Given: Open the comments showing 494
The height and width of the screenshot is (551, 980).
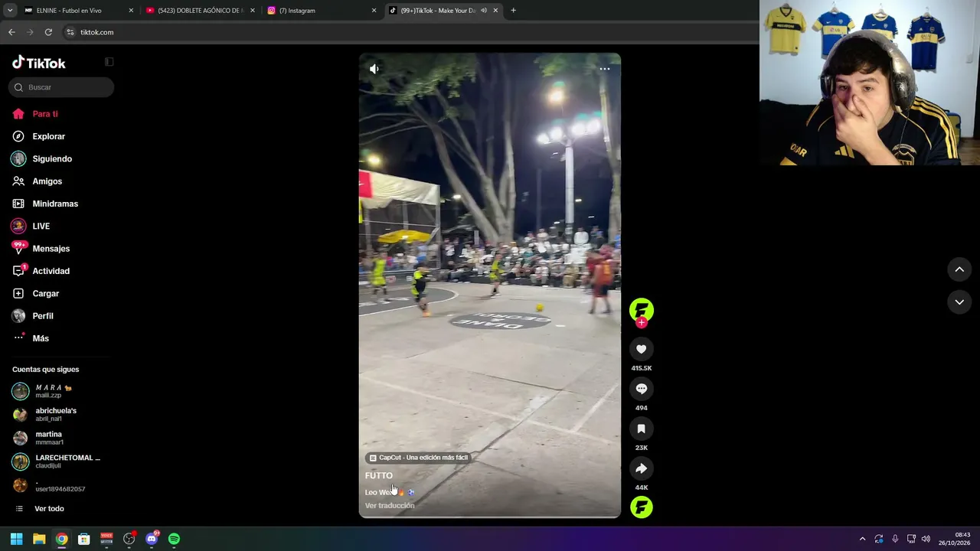Looking at the screenshot, I should pos(642,389).
